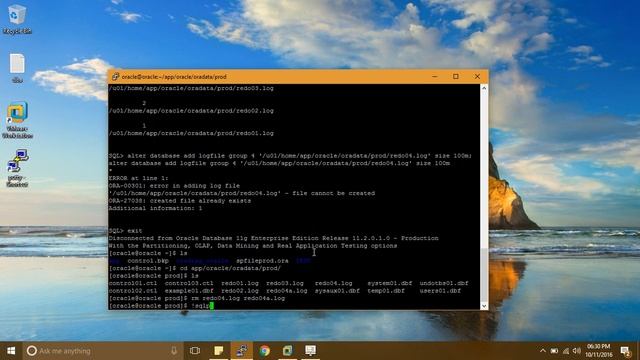This screenshot has width=640, height=360.
Task: Open the network tray icon
Action: point(566,351)
